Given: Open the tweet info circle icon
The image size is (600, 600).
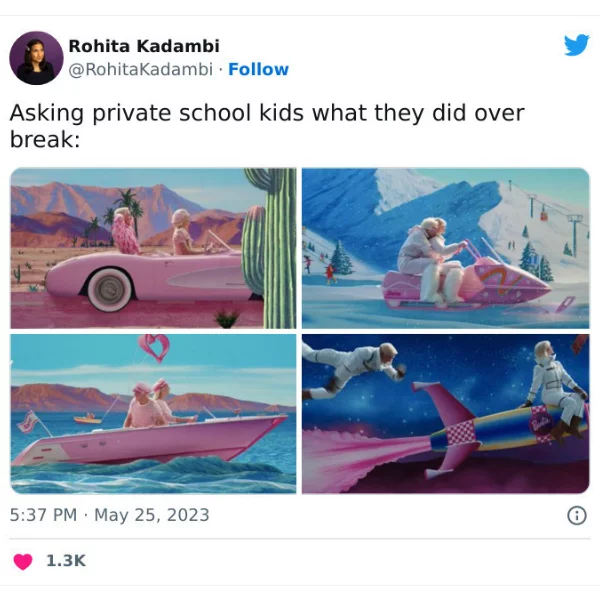Looking at the screenshot, I should tap(577, 515).
